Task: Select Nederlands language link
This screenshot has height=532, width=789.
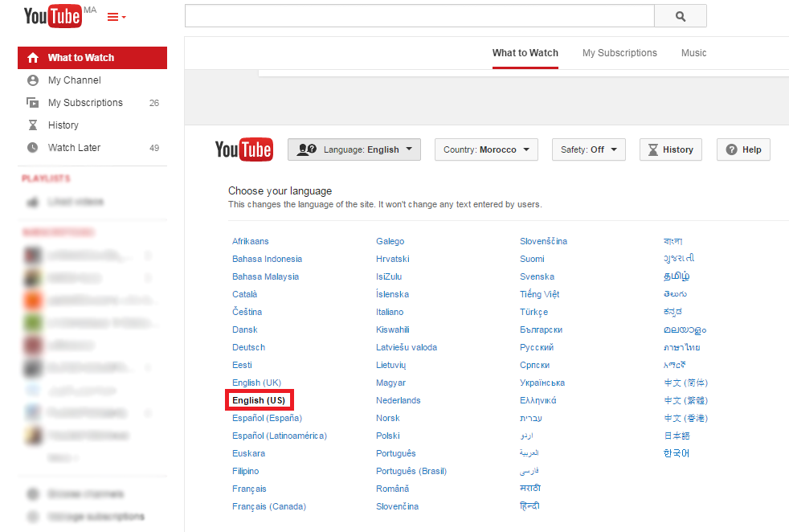Action: (x=398, y=400)
